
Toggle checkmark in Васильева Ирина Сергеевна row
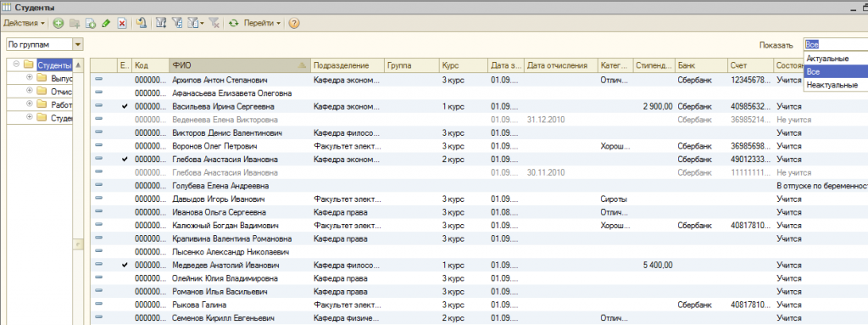[x=125, y=106]
